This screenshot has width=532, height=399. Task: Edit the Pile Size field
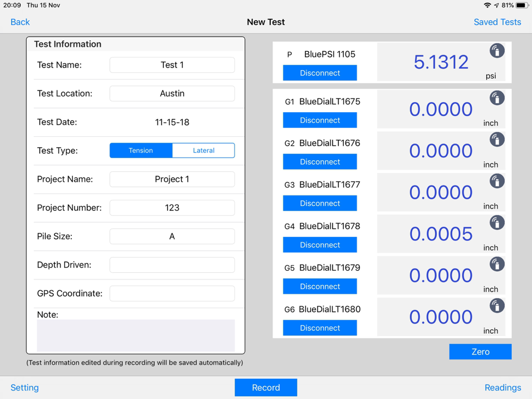pos(172,236)
